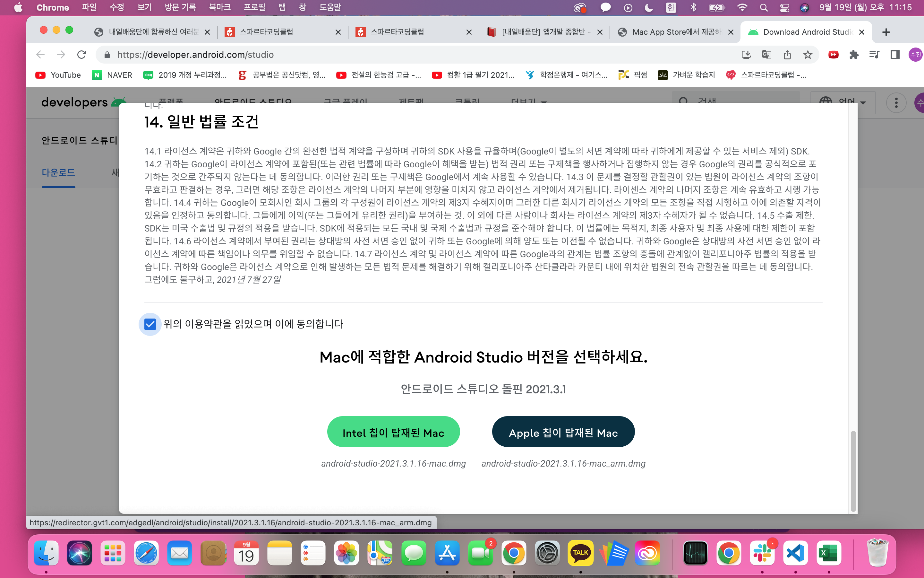Open Spotlight search in menu bar

(x=764, y=8)
